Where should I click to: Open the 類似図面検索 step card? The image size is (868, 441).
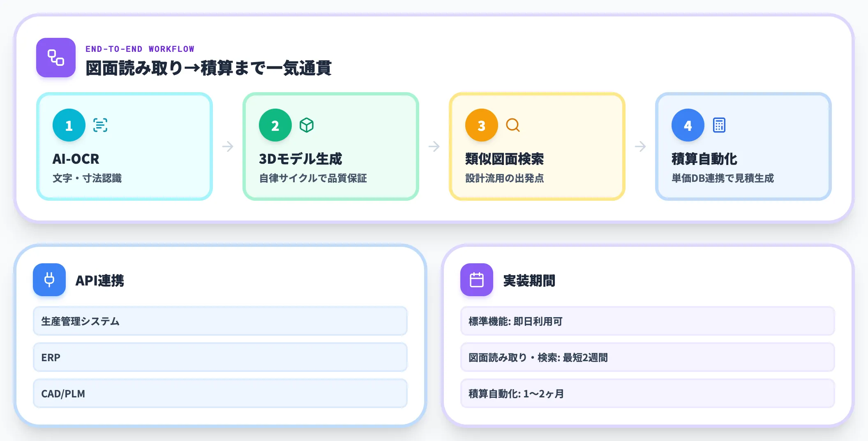coord(537,146)
